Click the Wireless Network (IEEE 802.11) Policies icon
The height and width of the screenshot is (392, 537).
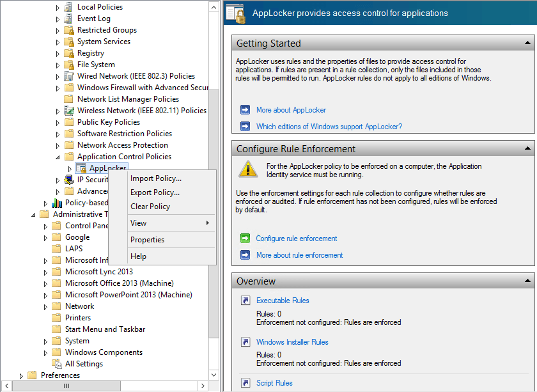pos(68,110)
